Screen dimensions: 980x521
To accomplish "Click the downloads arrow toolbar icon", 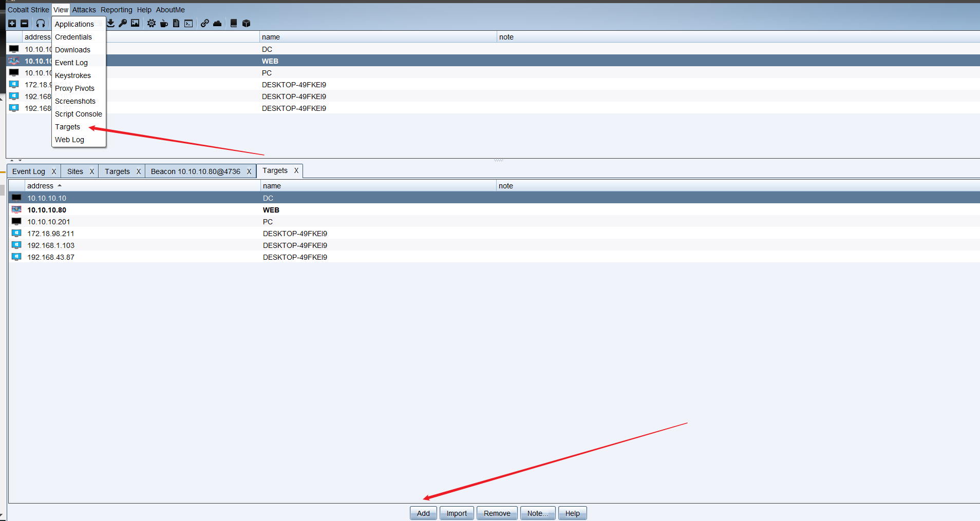I will (x=110, y=24).
